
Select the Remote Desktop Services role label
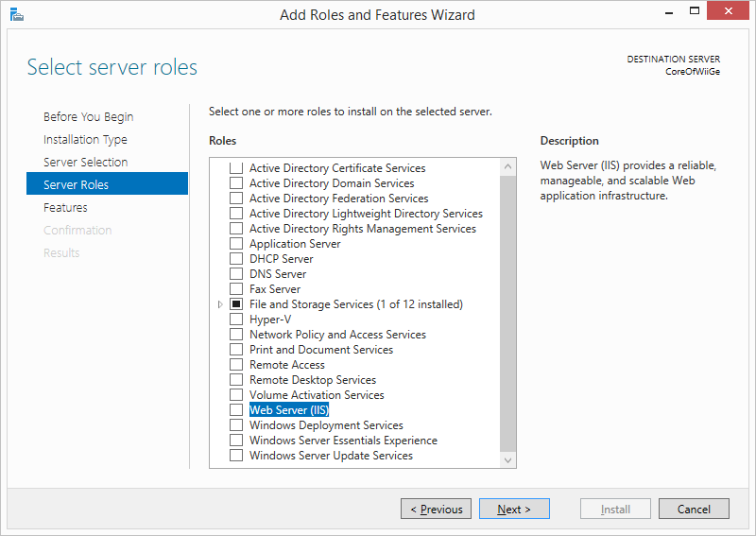coord(313,380)
